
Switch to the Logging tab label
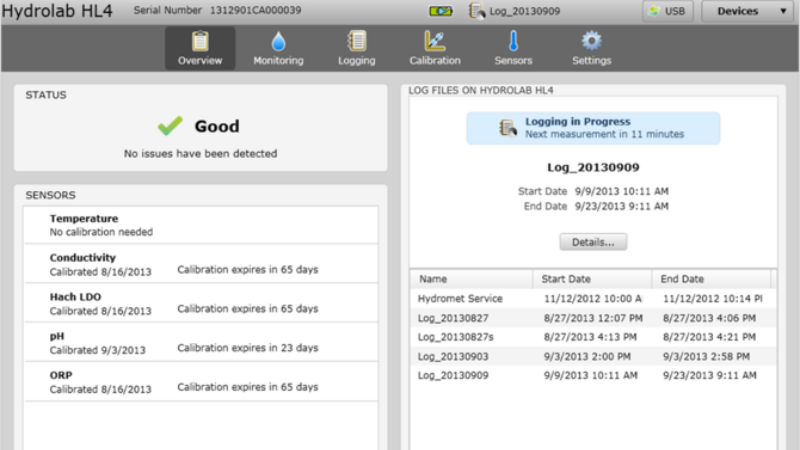pyautogui.click(x=356, y=60)
